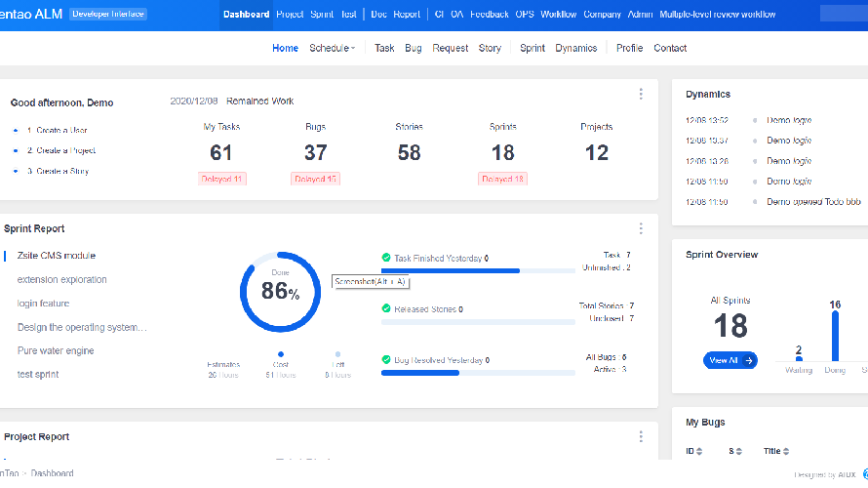
Task: Open the Developer Interface switcher
Action: (x=108, y=14)
